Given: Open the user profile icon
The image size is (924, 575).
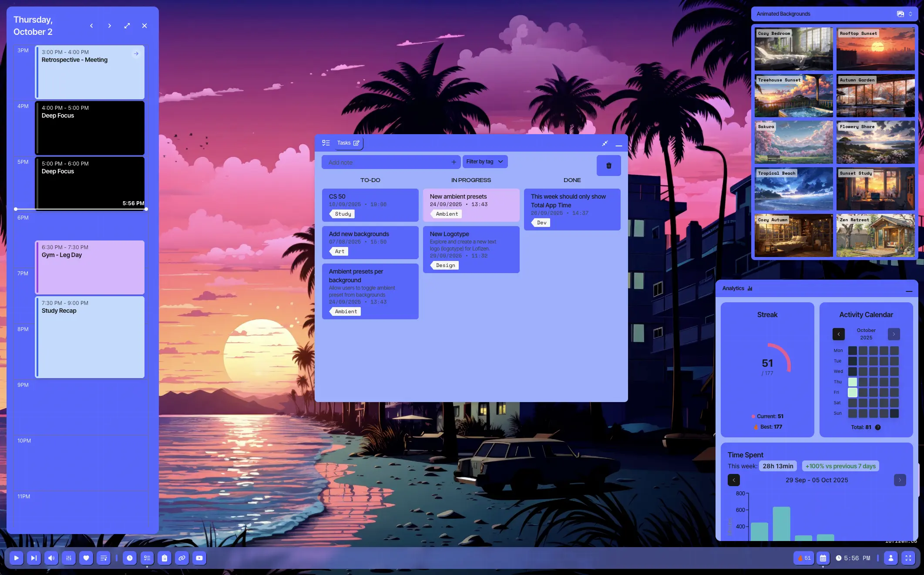Looking at the screenshot, I should 891,558.
